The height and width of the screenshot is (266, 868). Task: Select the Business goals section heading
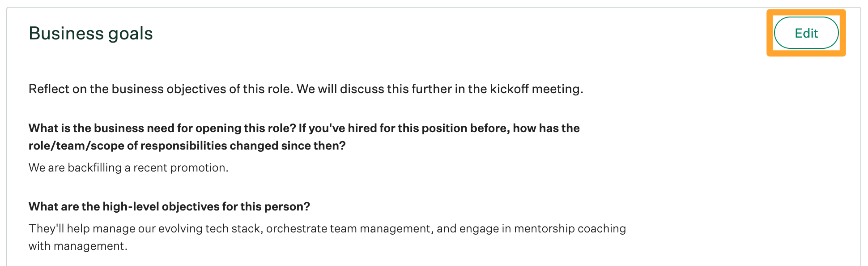(x=90, y=33)
